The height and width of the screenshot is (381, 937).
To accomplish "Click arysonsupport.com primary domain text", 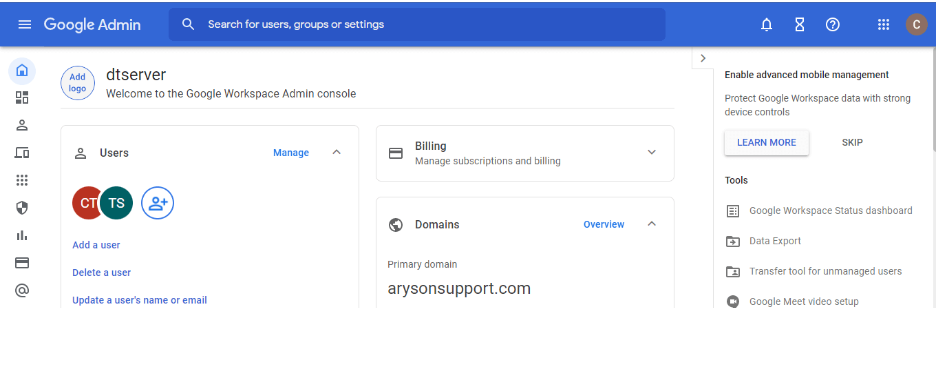I will (459, 288).
